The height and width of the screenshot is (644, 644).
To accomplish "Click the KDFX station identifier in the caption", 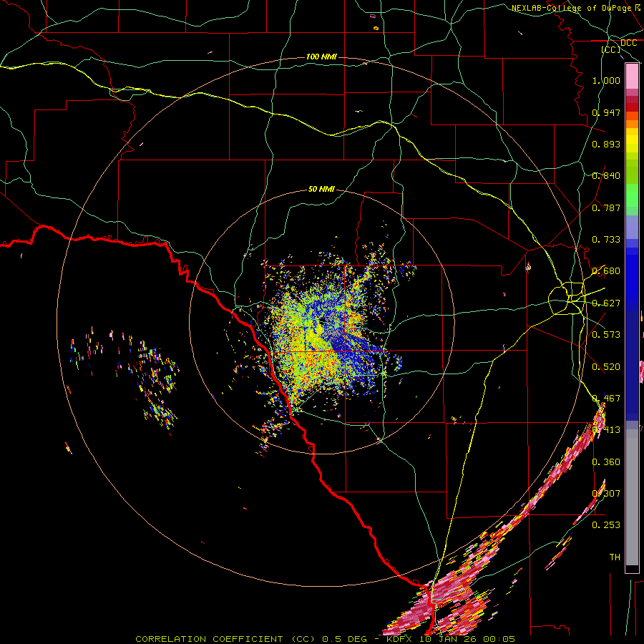I will (x=401, y=639).
